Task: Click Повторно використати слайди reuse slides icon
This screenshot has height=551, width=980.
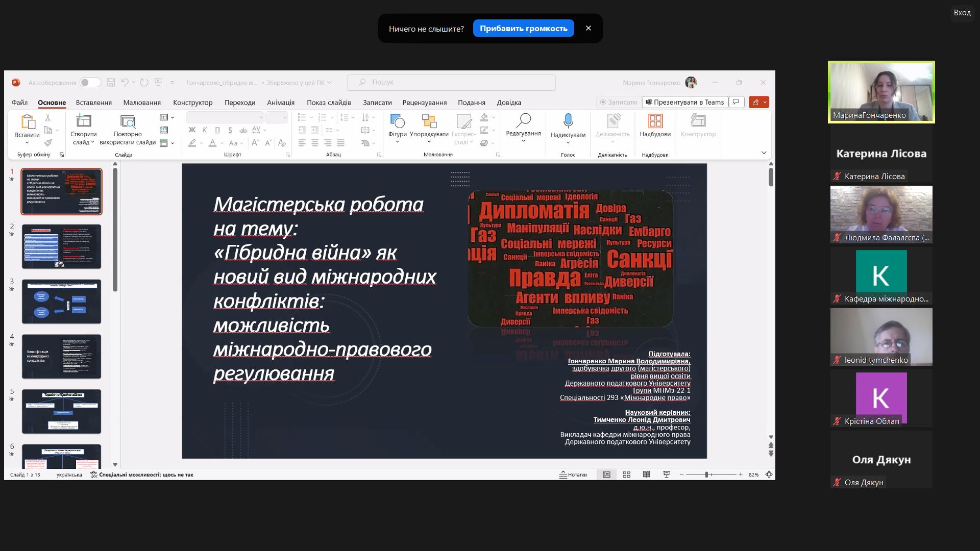Action: [128, 121]
